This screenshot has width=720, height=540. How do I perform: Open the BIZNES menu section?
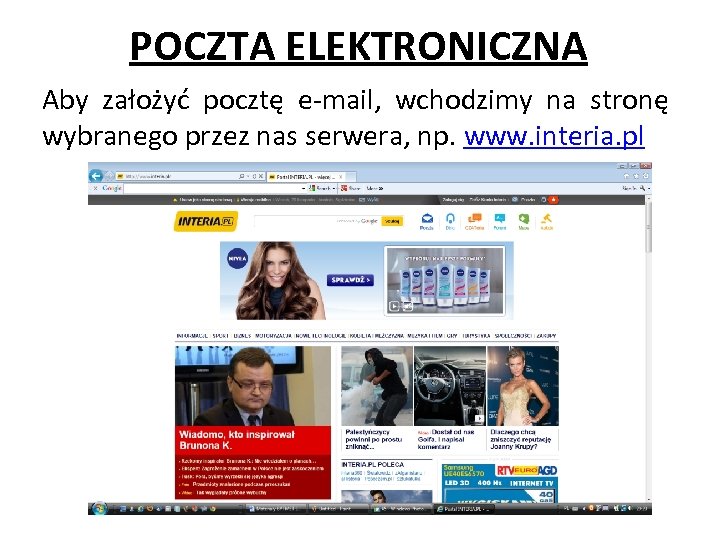click(x=242, y=336)
